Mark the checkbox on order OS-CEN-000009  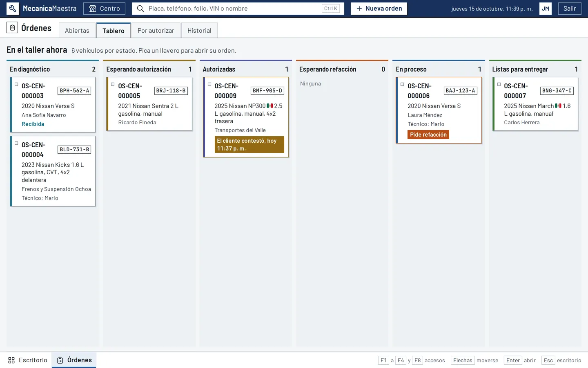[209, 84]
